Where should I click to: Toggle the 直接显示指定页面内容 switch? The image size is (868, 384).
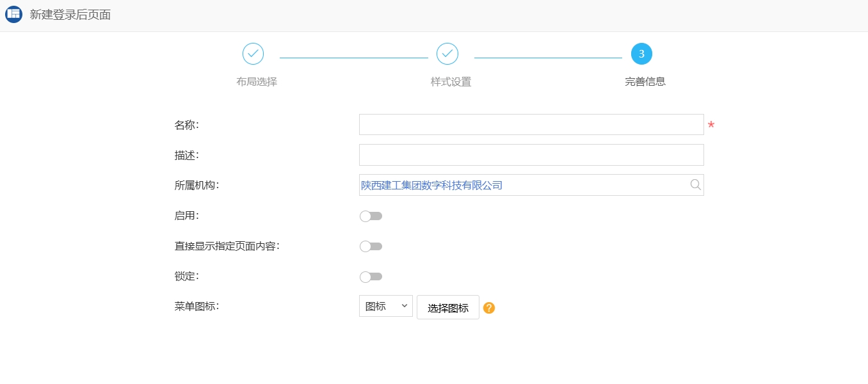coord(371,246)
